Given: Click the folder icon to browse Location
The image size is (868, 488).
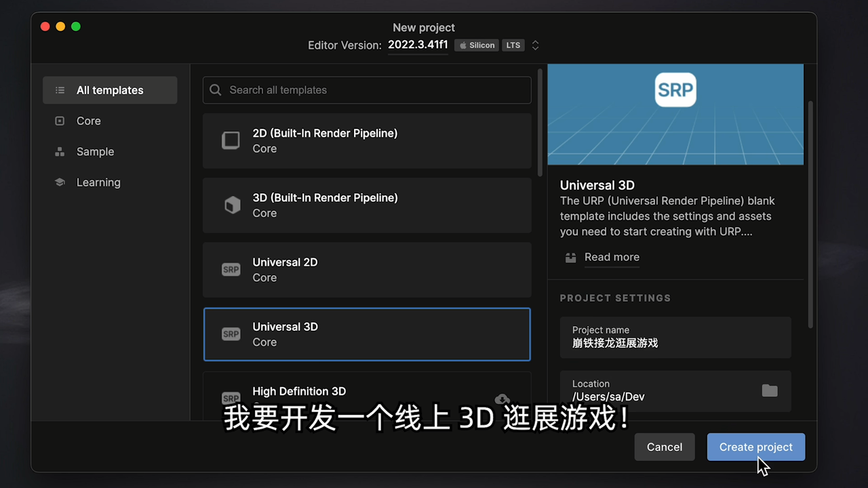Looking at the screenshot, I should click(769, 390).
